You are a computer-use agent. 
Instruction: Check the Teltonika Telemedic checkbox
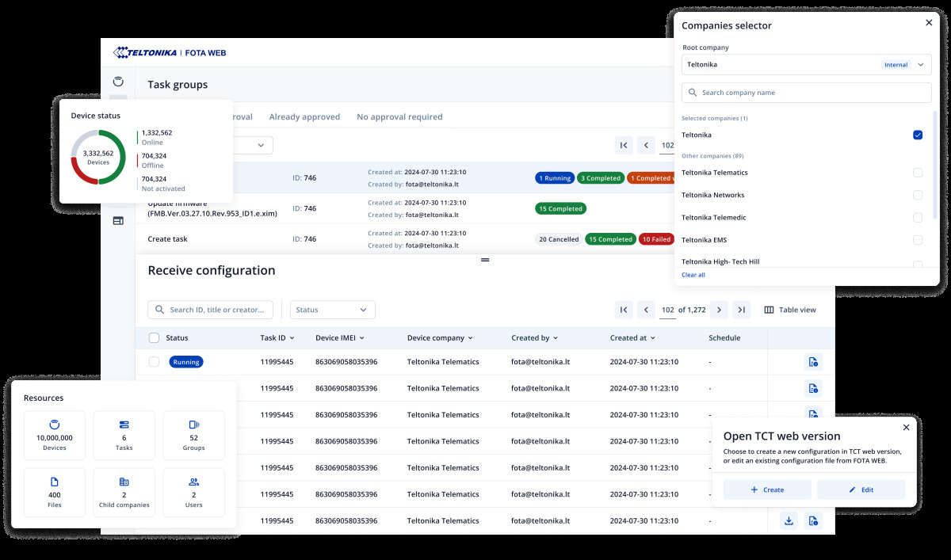click(918, 217)
